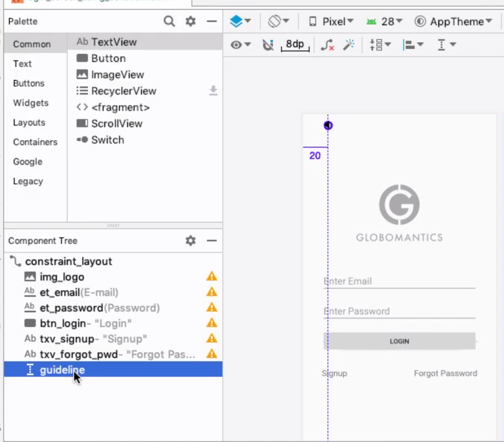Click the LOGIN button in preview
The height and width of the screenshot is (442, 504).
point(399,341)
